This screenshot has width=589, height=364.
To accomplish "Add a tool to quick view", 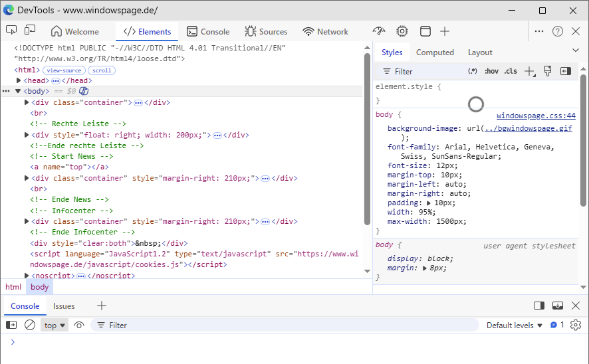I will coord(102,306).
